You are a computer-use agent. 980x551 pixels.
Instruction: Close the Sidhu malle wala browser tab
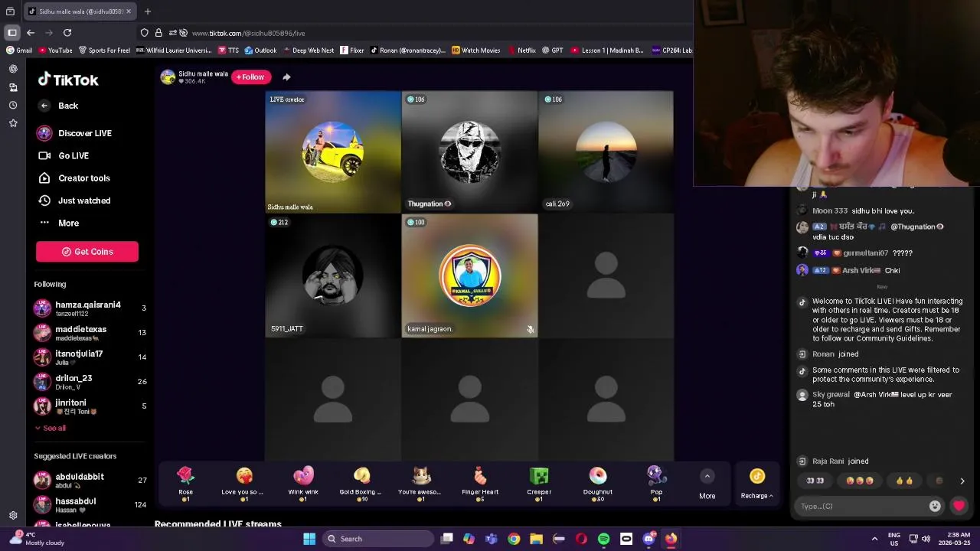pyautogui.click(x=128, y=11)
